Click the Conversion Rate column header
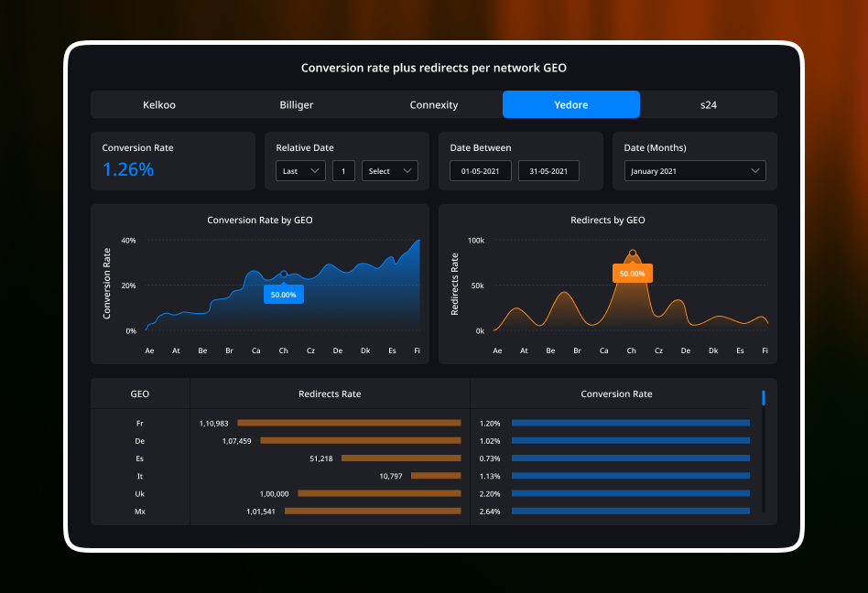This screenshot has height=593, width=868. (x=616, y=394)
